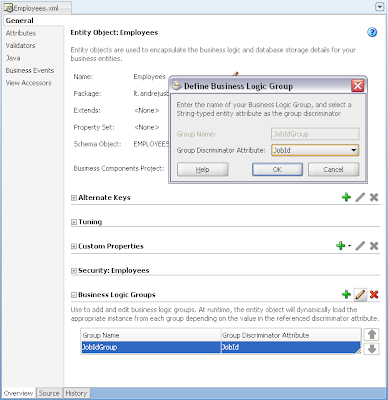
Task: Add a new business logic group
Action: pos(346,294)
